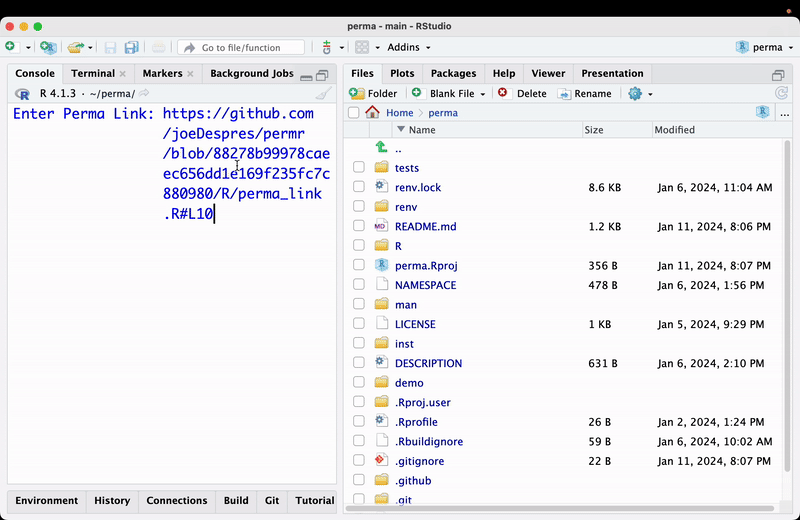Expand the recent files dropdown arrow
The height and width of the screenshot is (520, 800).
[x=90, y=47]
